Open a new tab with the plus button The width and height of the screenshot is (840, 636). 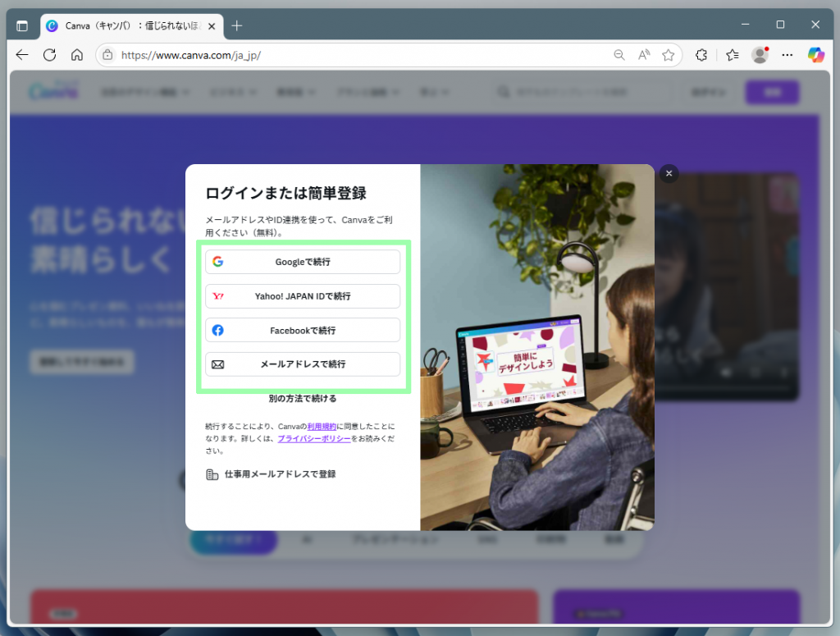tap(236, 25)
